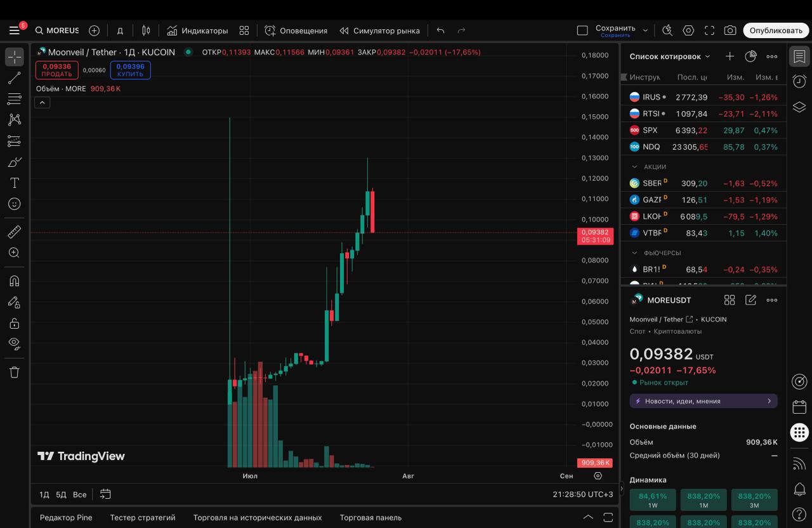Activate the zoom-in tool
Viewport: 812px width, 528px height.
point(15,253)
